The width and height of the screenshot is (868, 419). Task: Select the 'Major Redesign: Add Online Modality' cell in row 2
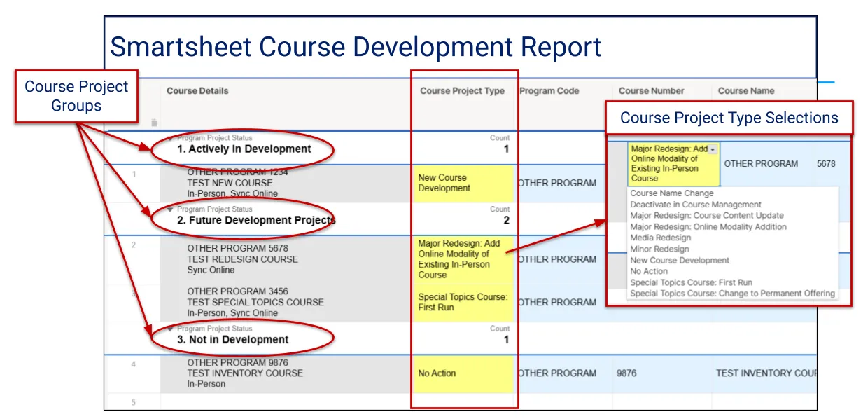pyautogui.click(x=463, y=259)
